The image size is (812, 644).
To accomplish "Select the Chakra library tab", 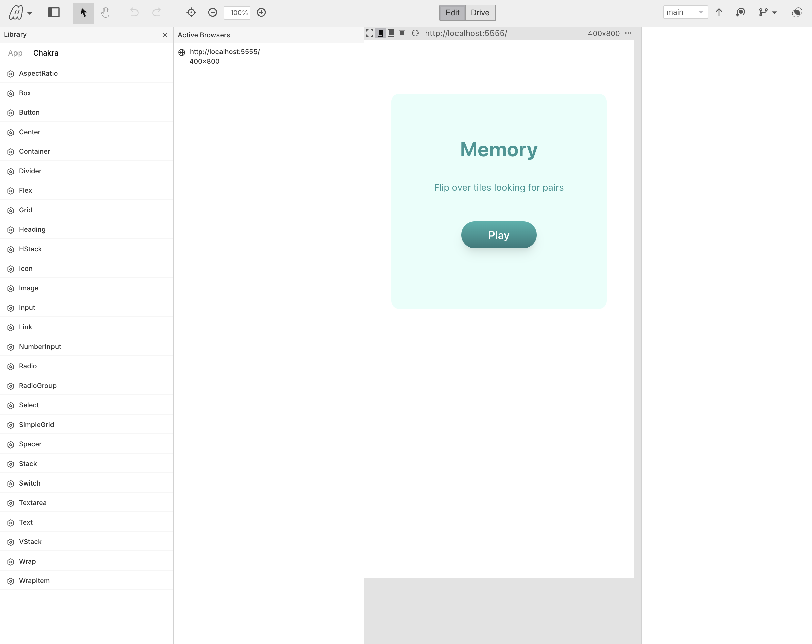I will [x=45, y=53].
